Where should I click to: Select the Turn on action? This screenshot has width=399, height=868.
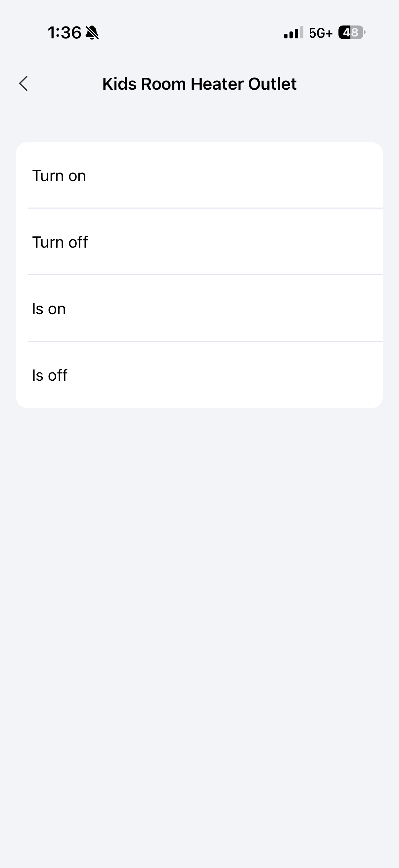tap(199, 175)
